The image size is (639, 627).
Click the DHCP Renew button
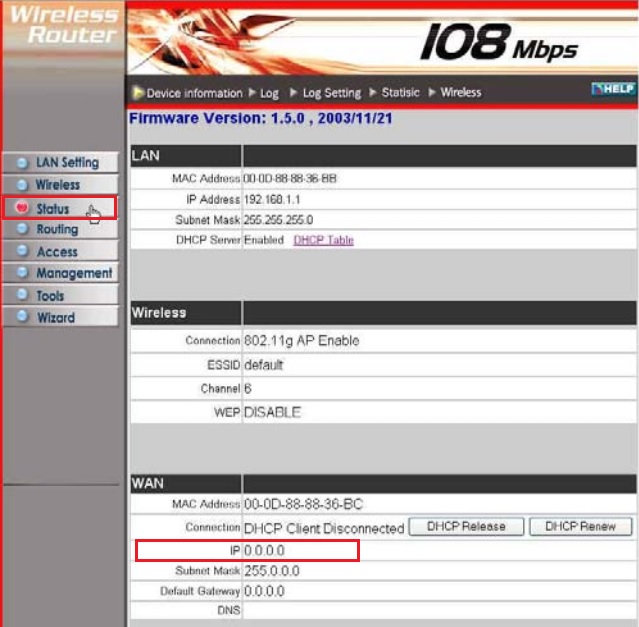tap(580, 526)
